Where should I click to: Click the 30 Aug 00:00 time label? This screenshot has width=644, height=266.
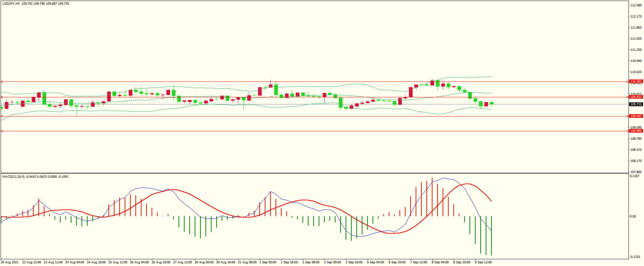(204, 262)
